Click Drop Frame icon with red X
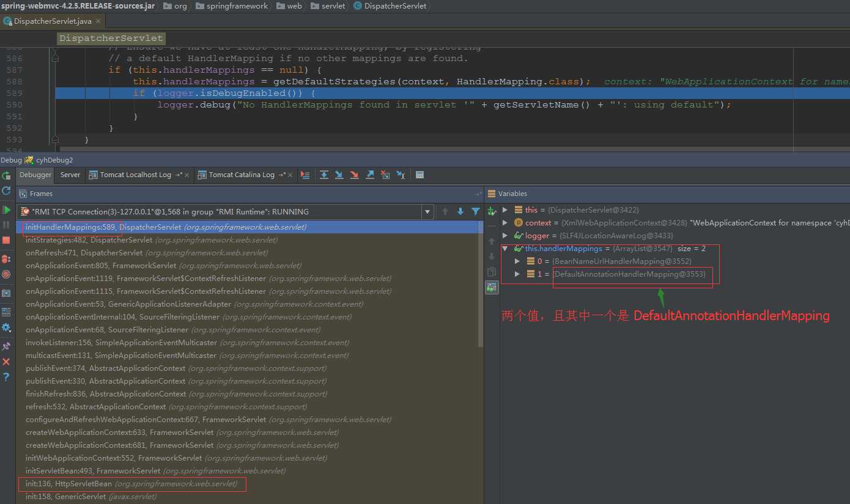Image resolution: width=850 pixels, height=504 pixels. [x=385, y=175]
